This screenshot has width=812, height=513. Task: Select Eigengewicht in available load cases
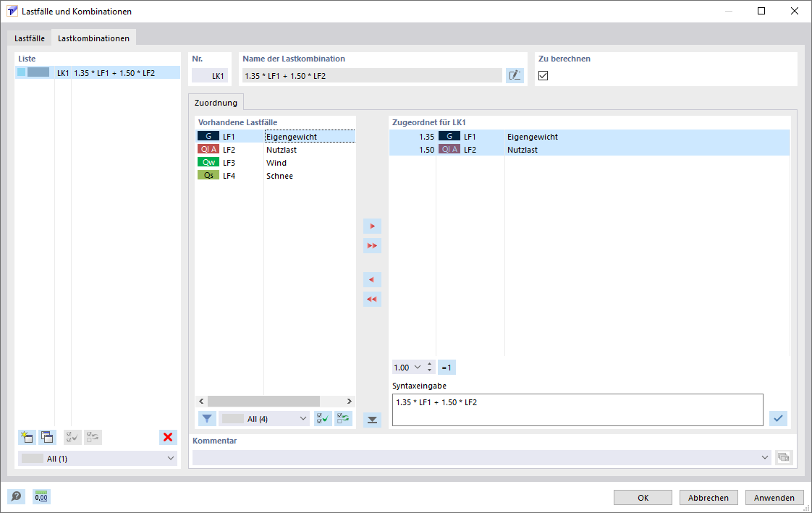[276, 137]
